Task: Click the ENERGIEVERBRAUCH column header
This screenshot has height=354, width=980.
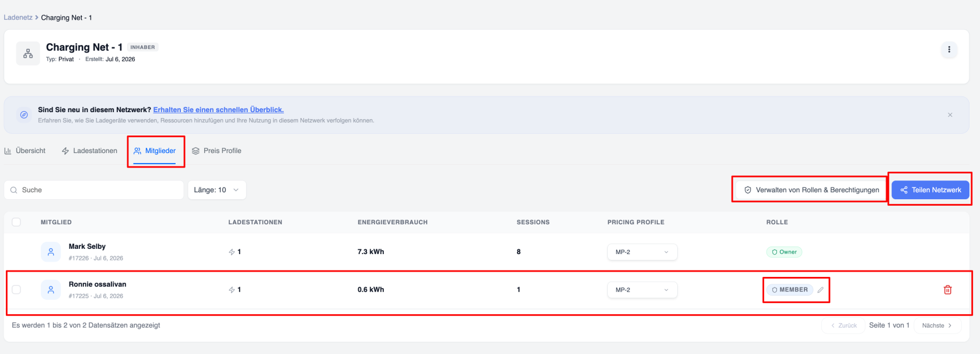Action: [x=393, y=222]
